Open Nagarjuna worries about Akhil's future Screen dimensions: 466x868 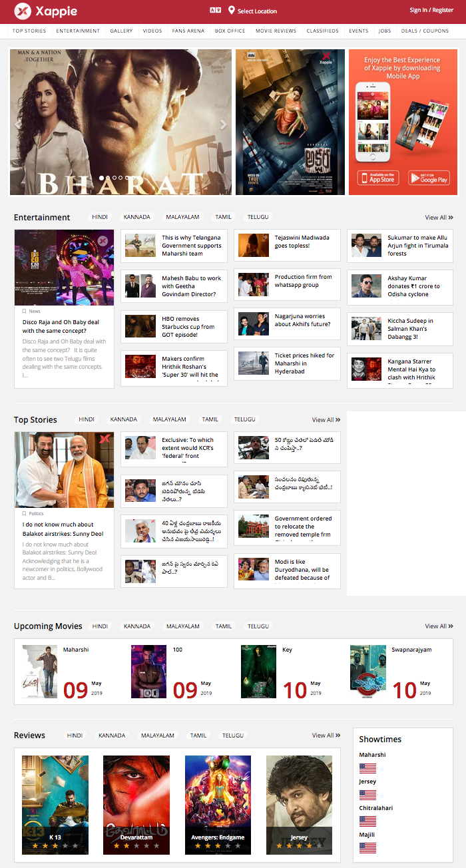click(x=287, y=324)
